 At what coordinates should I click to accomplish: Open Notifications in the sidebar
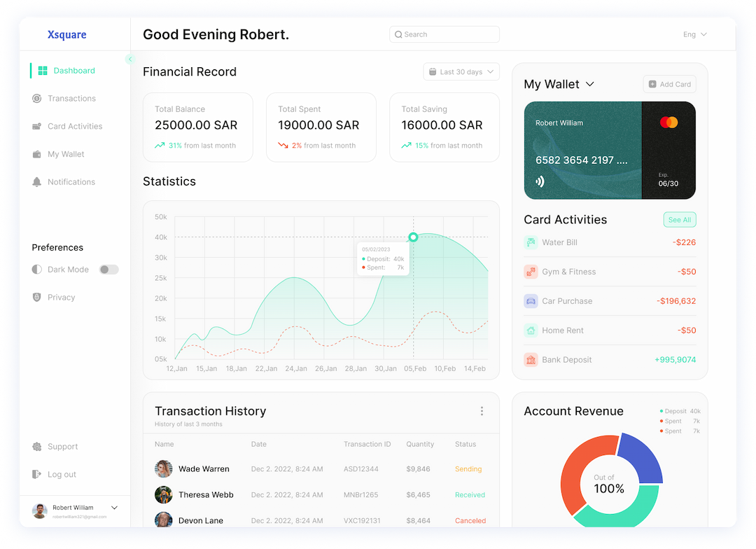pyautogui.click(x=71, y=182)
